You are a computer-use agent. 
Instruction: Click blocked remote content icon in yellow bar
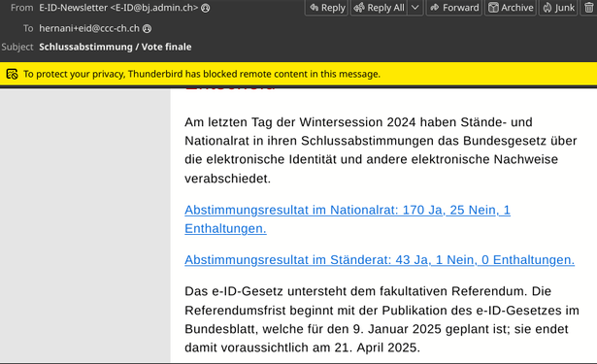click(12, 74)
